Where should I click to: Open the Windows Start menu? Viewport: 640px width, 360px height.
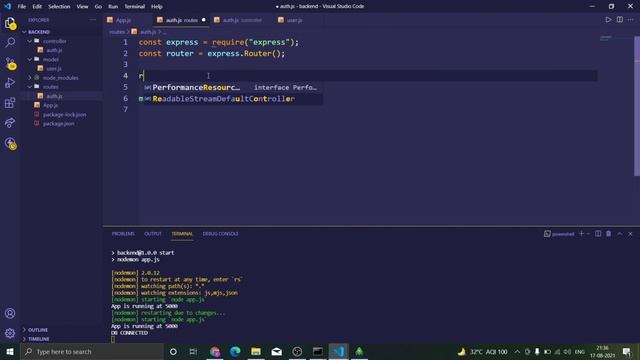(10, 351)
